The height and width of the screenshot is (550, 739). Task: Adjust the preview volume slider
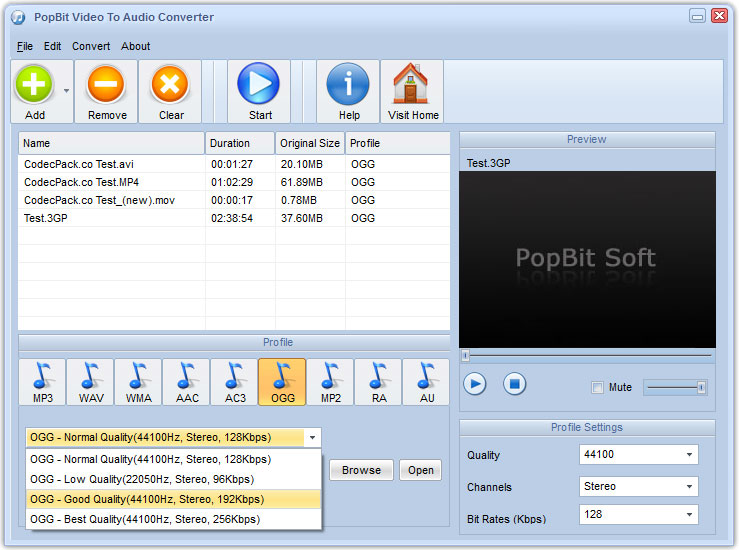coord(675,387)
